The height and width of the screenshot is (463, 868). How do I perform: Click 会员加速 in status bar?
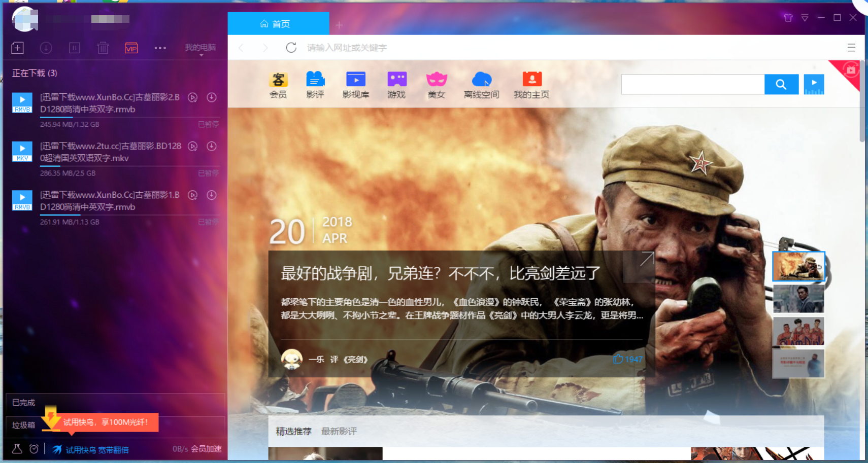pyautogui.click(x=207, y=449)
